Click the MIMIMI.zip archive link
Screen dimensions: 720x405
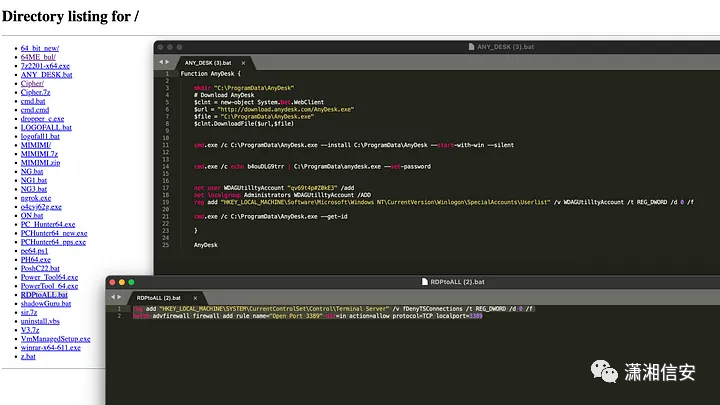[x=40, y=163]
